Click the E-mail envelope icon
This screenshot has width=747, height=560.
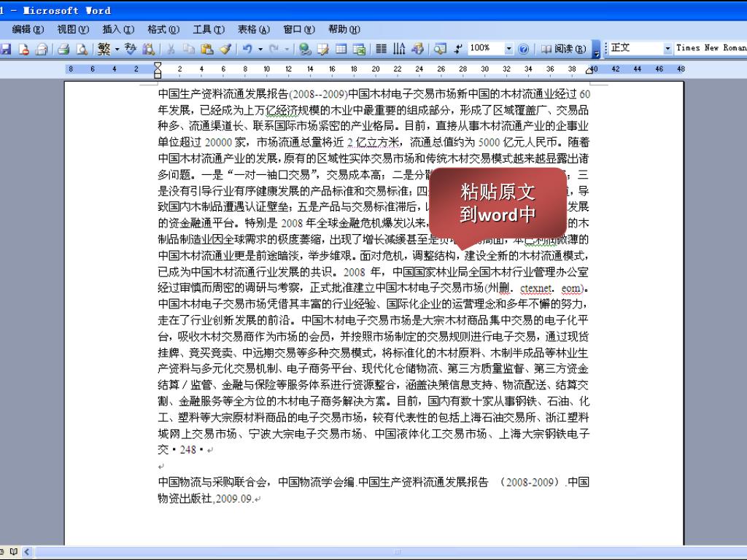42,49
